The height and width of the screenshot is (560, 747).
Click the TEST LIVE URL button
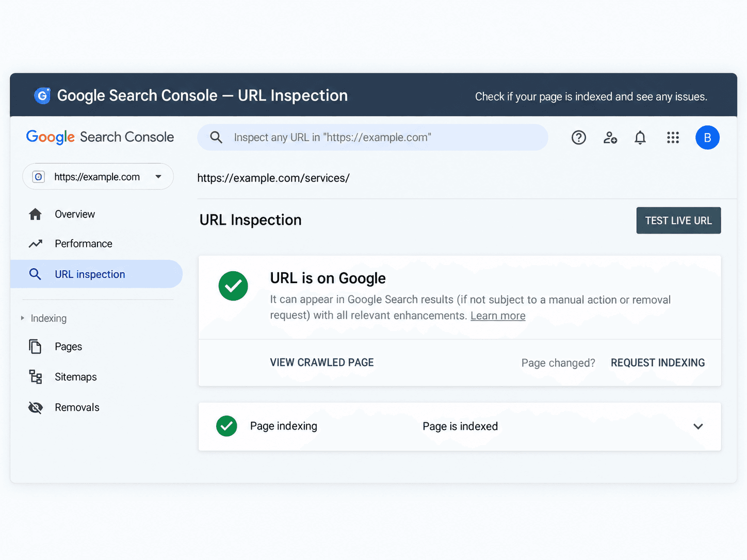[678, 220]
